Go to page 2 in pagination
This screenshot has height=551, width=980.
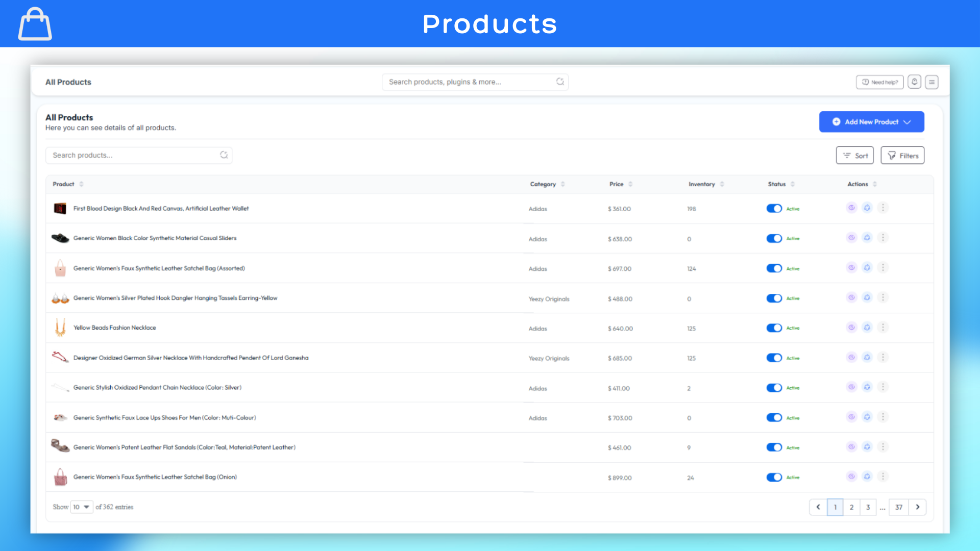(x=851, y=507)
